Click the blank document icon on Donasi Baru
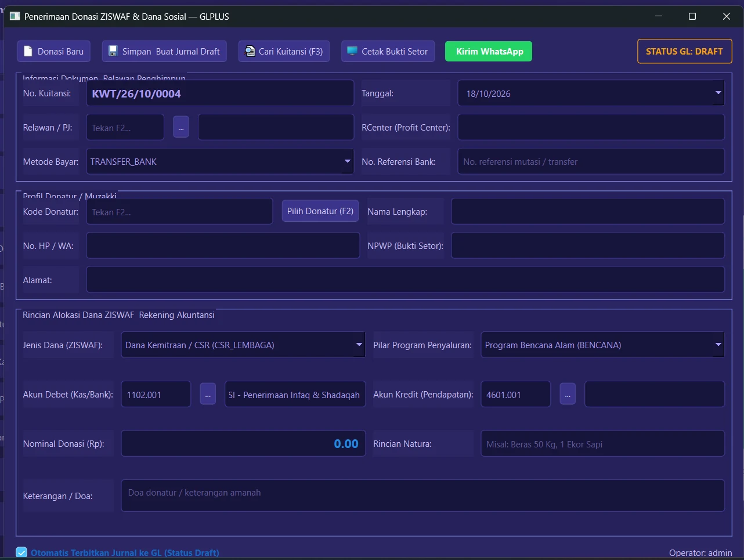The width and height of the screenshot is (744, 560). point(28,51)
